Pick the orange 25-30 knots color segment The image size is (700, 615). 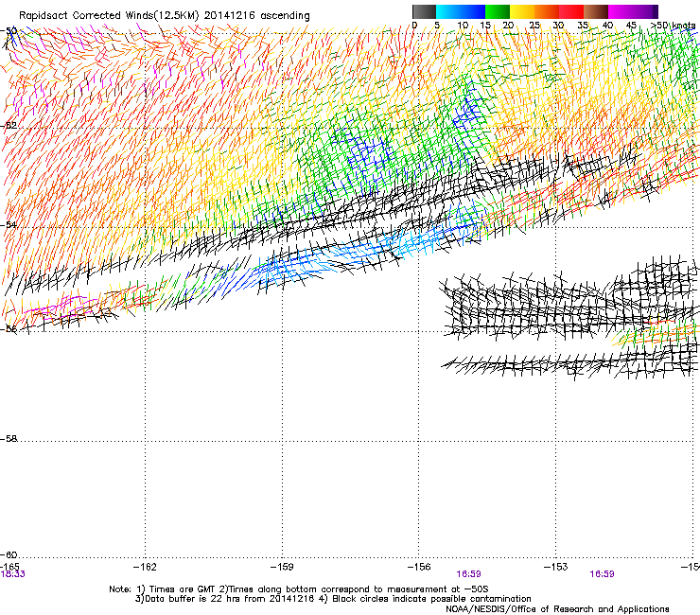547,11
